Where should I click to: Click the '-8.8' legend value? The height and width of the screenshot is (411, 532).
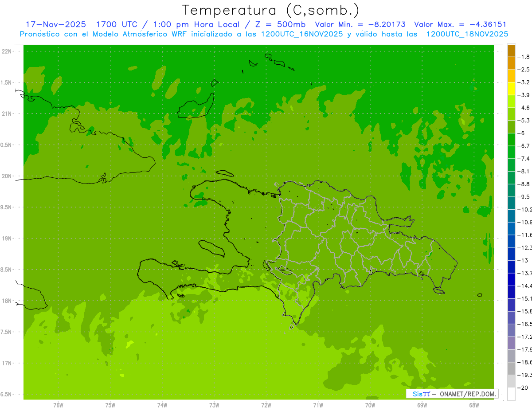pos(524,184)
